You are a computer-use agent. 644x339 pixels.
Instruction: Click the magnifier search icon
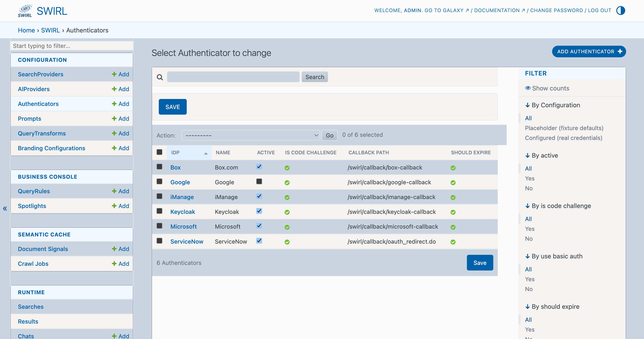160,77
